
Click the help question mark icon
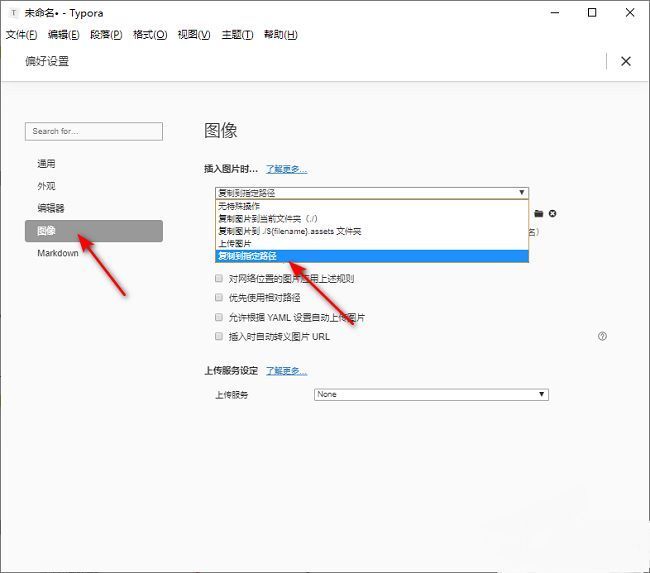click(602, 337)
